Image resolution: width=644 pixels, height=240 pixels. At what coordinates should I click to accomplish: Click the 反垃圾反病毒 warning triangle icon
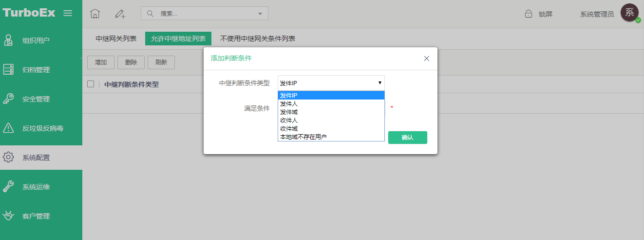coord(8,128)
